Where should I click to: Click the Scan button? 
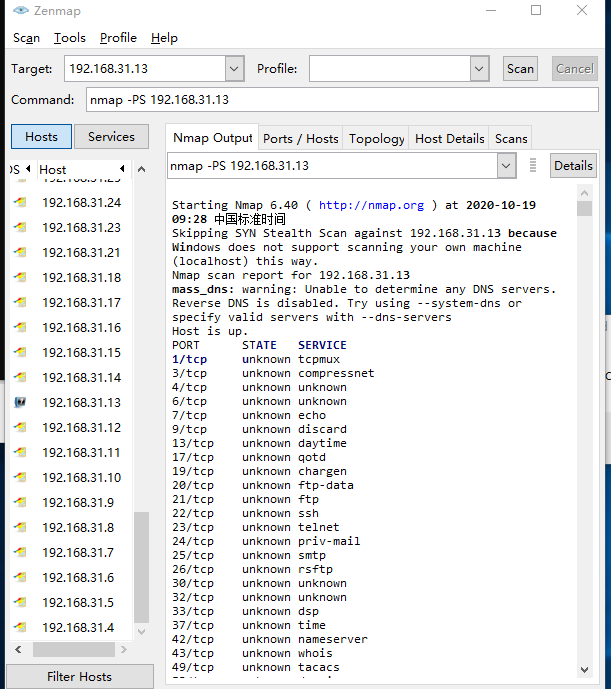[x=520, y=69]
